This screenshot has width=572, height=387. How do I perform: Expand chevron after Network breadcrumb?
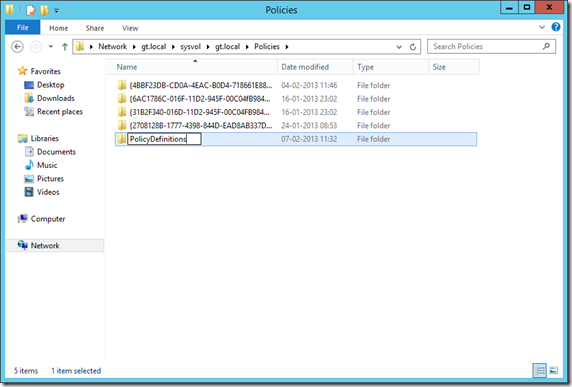pos(134,47)
